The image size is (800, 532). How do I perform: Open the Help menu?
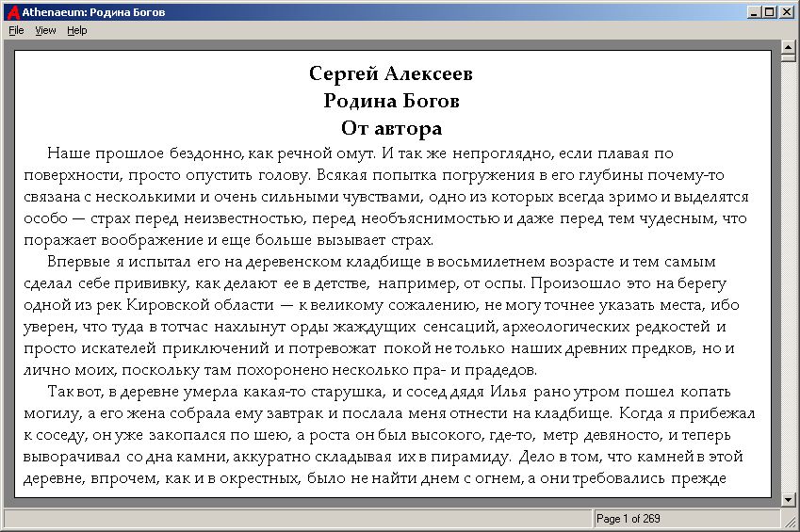(x=77, y=31)
